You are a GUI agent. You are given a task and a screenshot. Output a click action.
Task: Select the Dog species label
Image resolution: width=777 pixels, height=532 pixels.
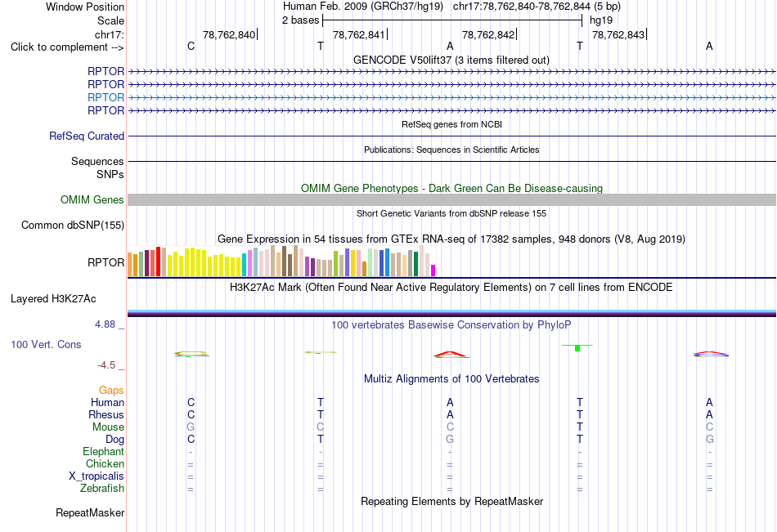point(115,440)
